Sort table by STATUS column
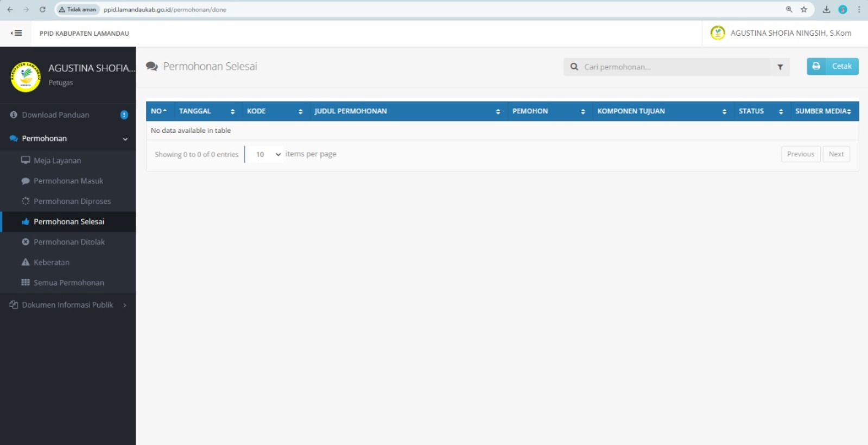Screen dimensions: 868x445 click(761, 111)
